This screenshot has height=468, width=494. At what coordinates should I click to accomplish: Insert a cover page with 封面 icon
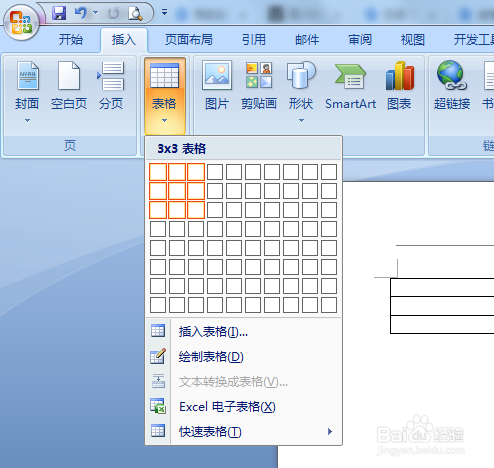point(28,76)
